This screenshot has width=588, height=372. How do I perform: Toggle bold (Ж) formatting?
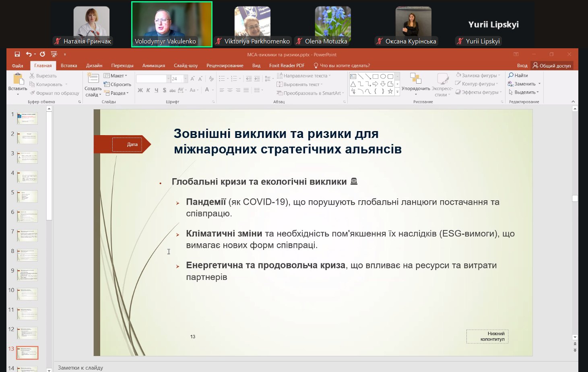[x=140, y=90]
